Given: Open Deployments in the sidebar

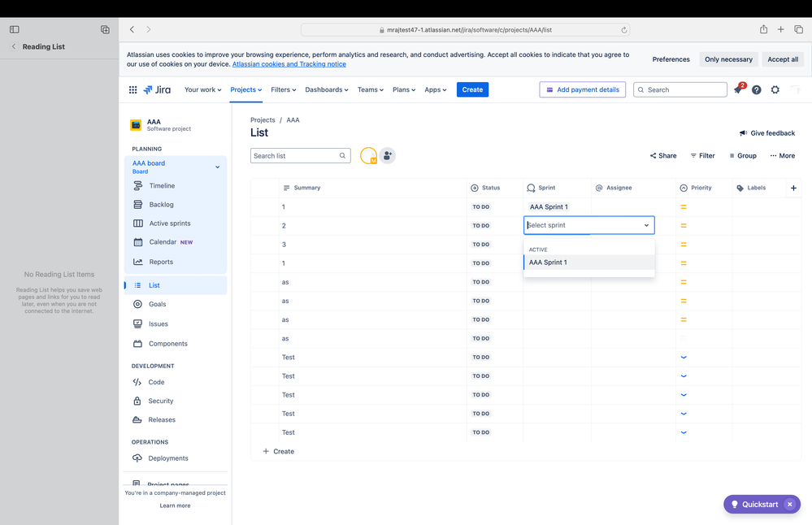Looking at the screenshot, I should 176,458.
